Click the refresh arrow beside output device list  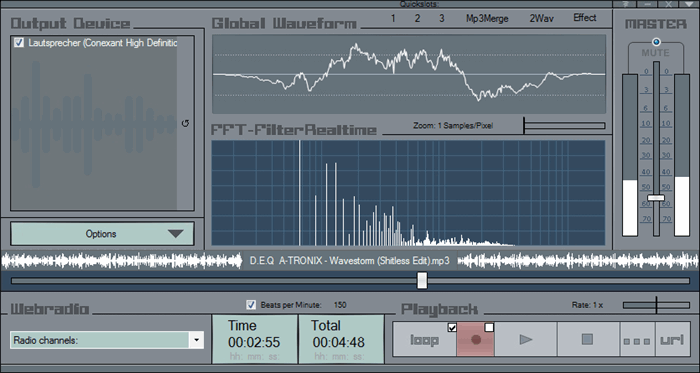(x=186, y=124)
